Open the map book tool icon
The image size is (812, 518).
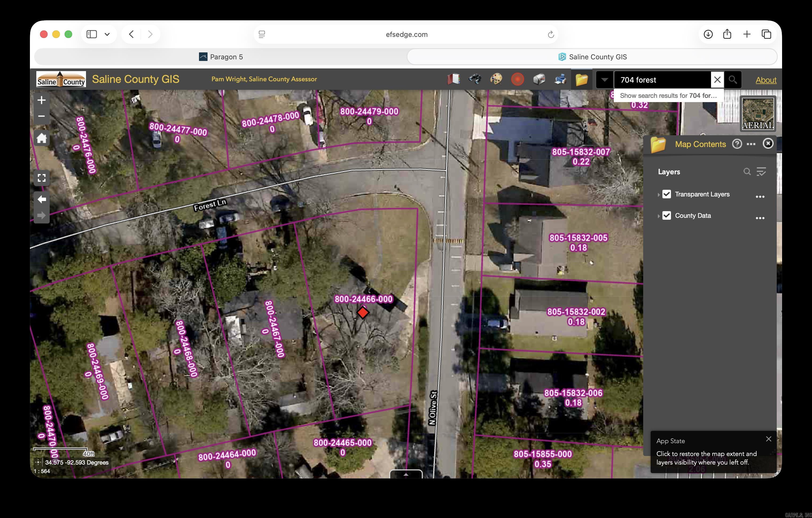click(454, 79)
